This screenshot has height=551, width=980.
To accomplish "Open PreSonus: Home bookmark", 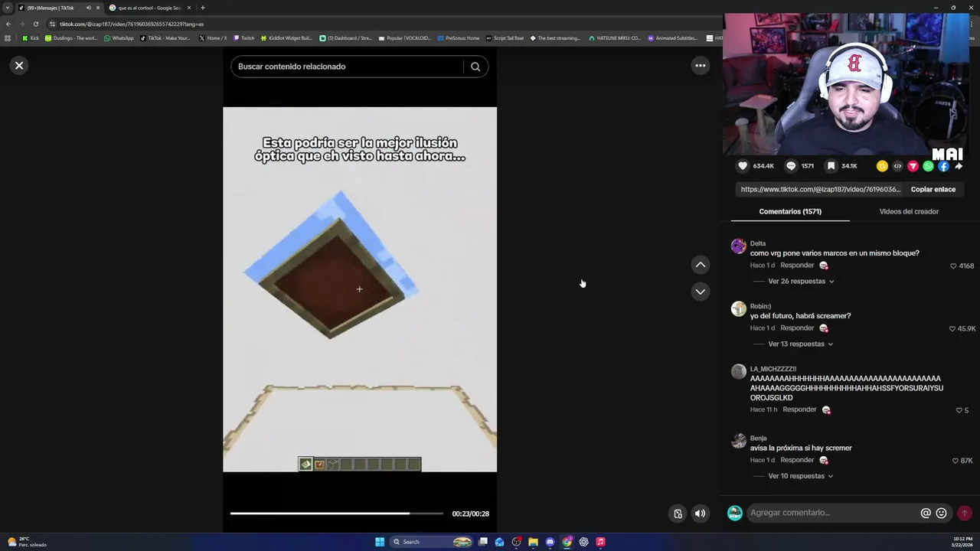I will click(459, 38).
